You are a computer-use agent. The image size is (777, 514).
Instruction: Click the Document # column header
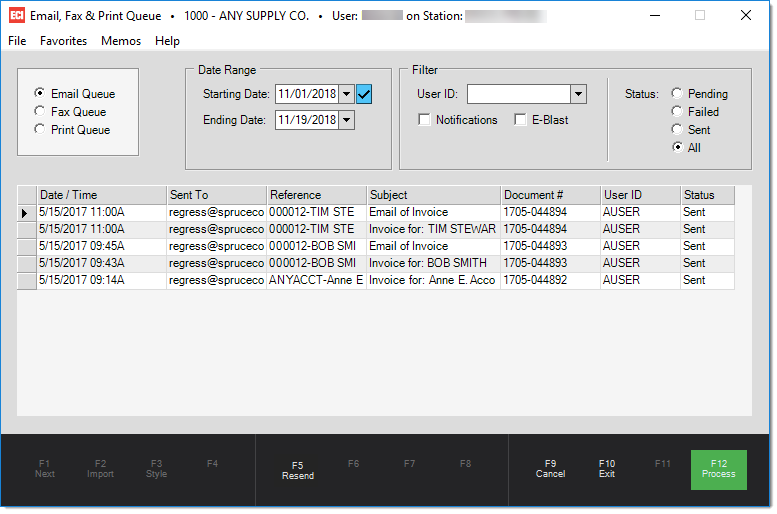(551, 195)
